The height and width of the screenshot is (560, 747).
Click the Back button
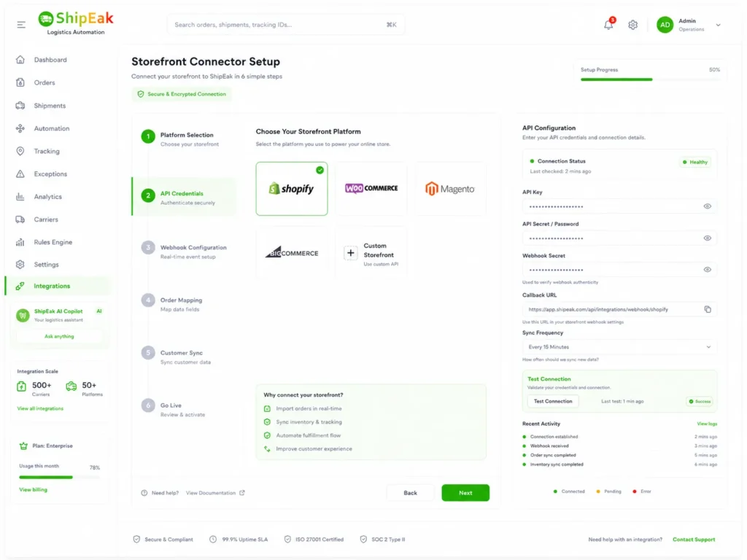click(x=410, y=493)
